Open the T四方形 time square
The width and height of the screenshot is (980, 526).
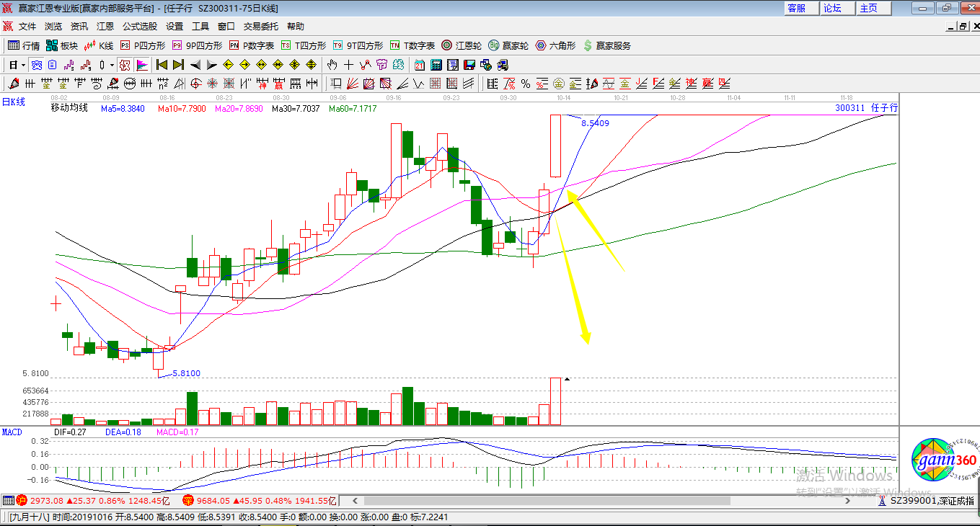point(304,45)
